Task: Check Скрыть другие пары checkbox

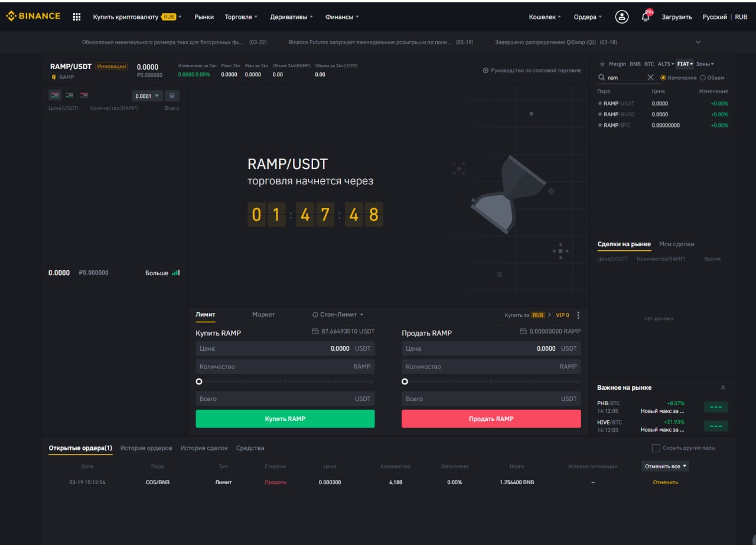Action: pos(656,448)
